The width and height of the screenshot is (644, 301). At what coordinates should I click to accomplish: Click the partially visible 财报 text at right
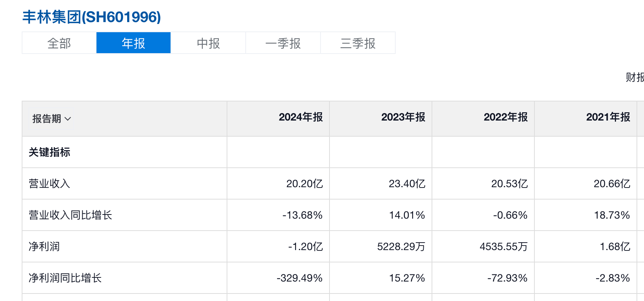point(635,77)
